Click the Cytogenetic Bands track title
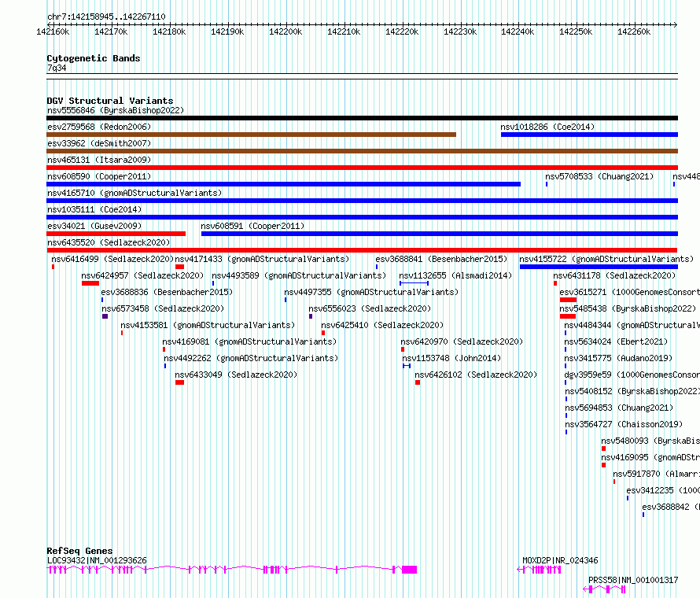700x598 pixels. (94, 58)
